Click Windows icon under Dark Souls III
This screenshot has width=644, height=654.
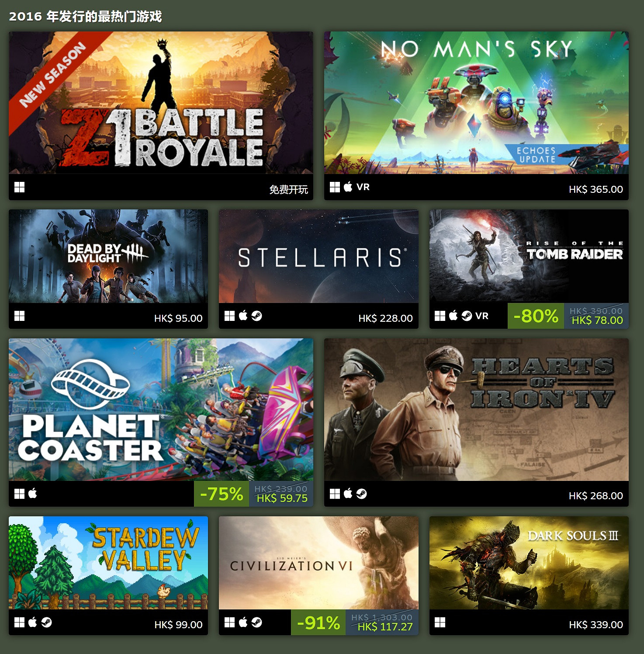440,622
